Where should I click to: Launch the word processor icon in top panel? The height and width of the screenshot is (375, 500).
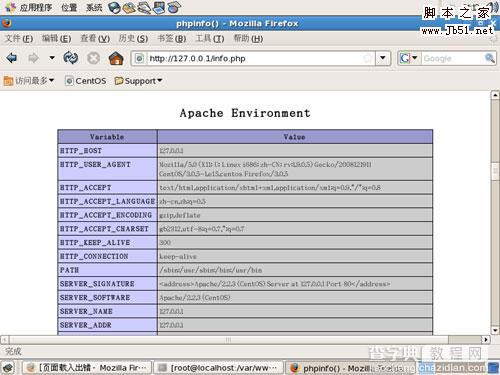pyautogui.click(x=144, y=8)
